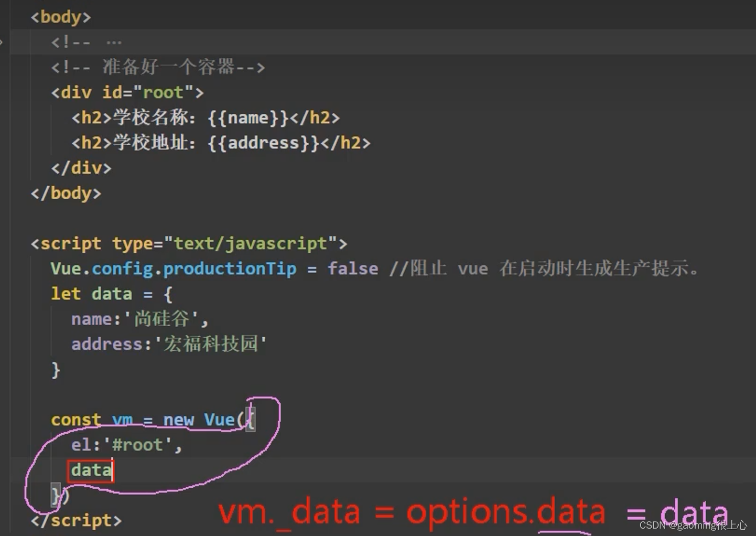Click the name key in data object
The height and width of the screenshot is (536, 756).
pyautogui.click(x=92, y=319)
